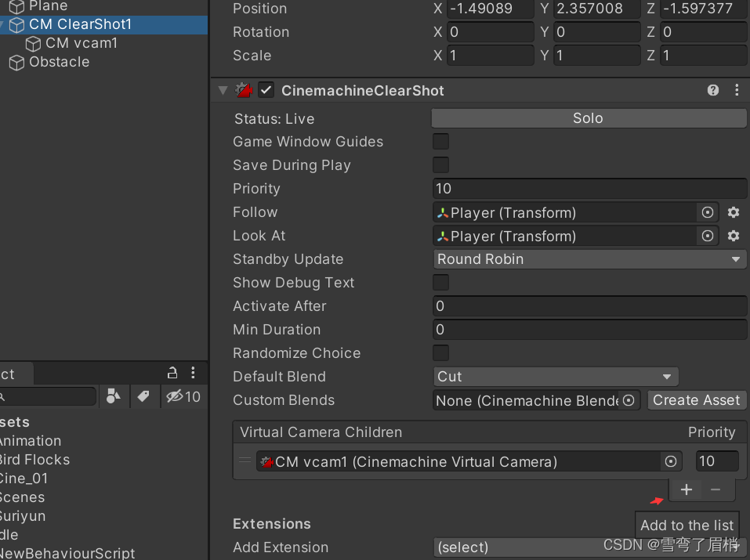Click the help icon on CinemachineClearShot component
Screen dimensions: 750x560
712,90
